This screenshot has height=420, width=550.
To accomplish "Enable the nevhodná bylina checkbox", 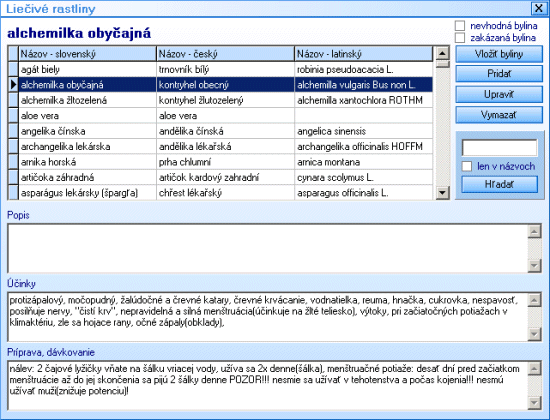I will pos(460,26).
